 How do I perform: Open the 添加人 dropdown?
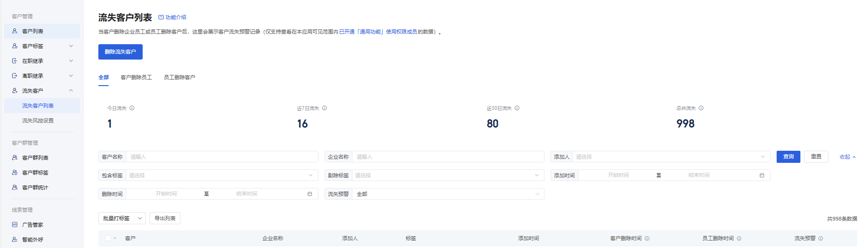[x=671, y=157]
